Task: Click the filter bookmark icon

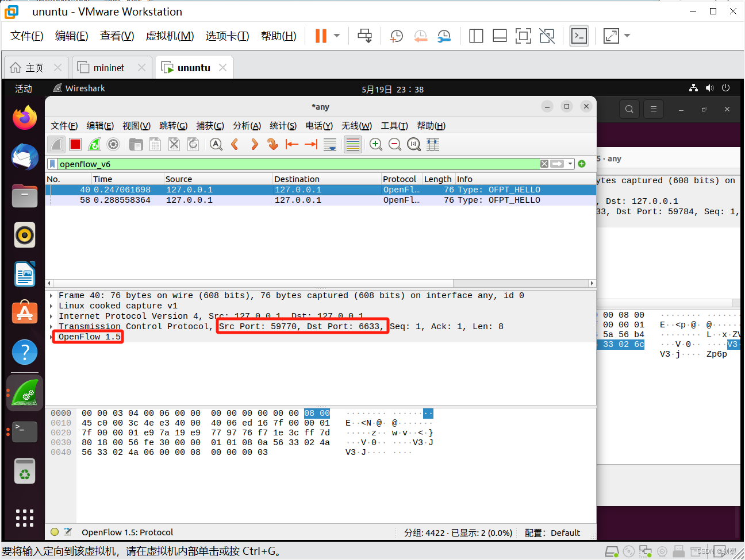Action: tap(52, 164)
